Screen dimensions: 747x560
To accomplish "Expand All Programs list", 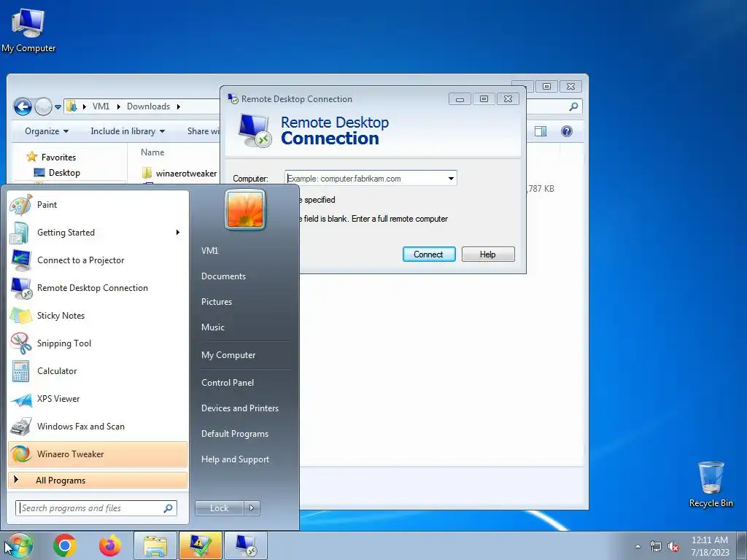I will click(98, 480).
